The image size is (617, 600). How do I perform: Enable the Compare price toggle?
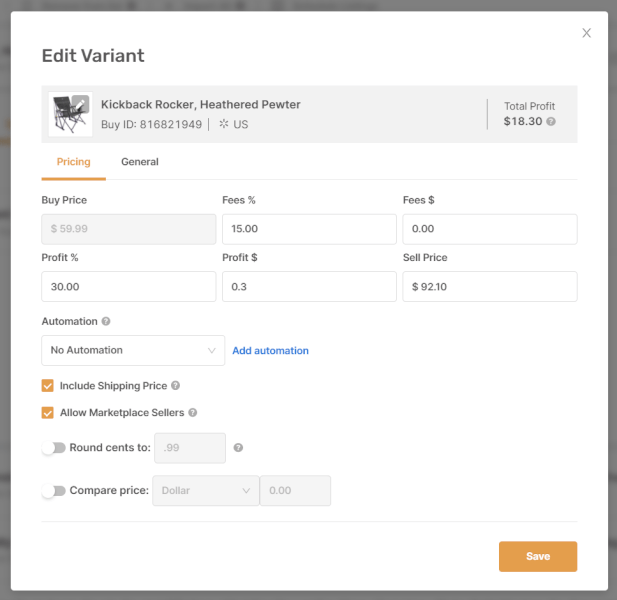coord(54,491)
